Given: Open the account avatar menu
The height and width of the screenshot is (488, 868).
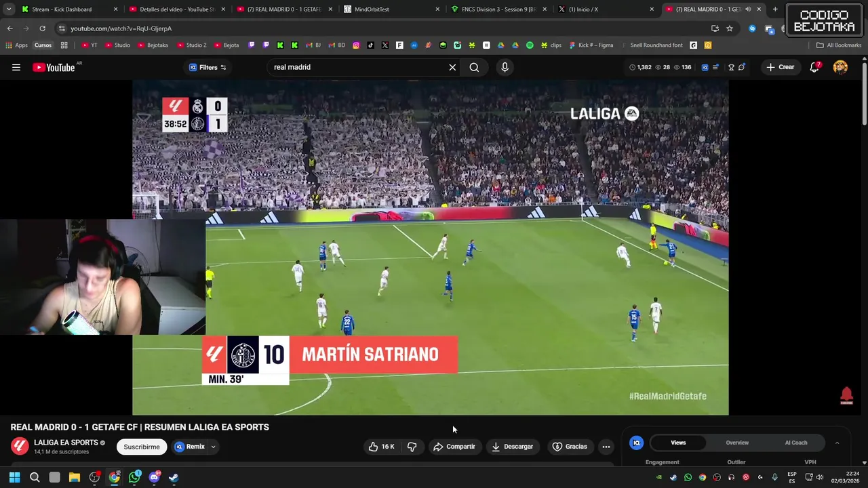Looking at the screenshot, I should pos(840,67).
